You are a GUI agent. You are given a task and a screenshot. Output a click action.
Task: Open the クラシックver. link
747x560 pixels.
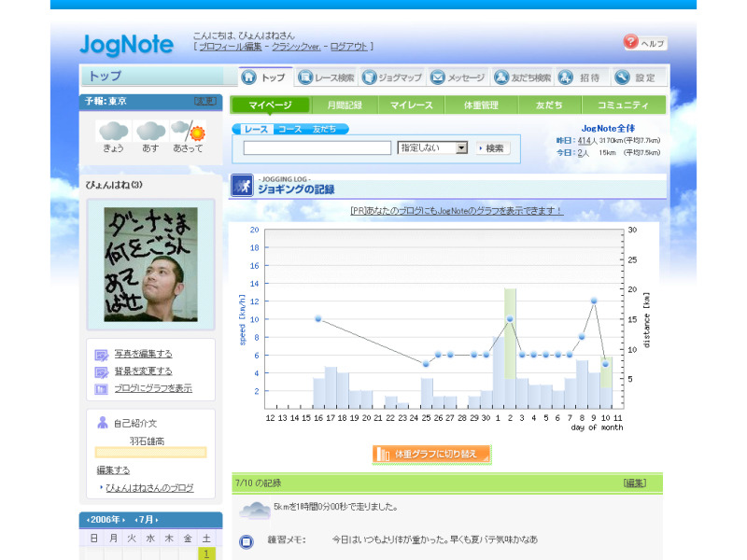[296, 47]
